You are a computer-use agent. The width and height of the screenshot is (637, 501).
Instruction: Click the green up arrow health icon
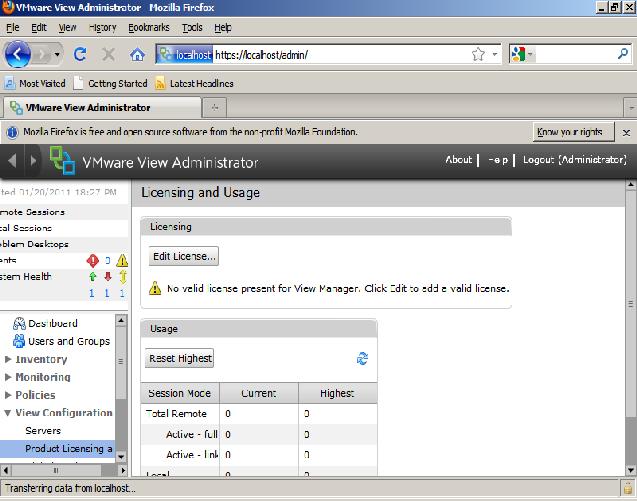(92, 277)
